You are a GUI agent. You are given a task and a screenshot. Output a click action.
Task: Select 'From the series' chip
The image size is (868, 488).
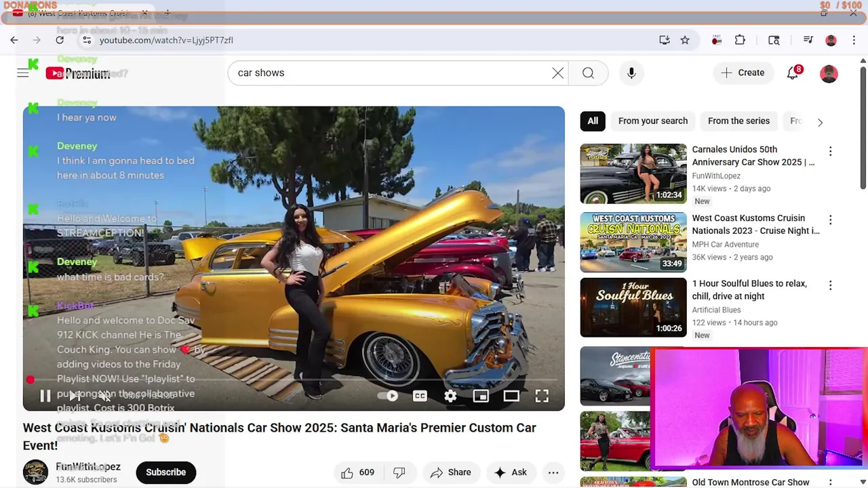738,121
